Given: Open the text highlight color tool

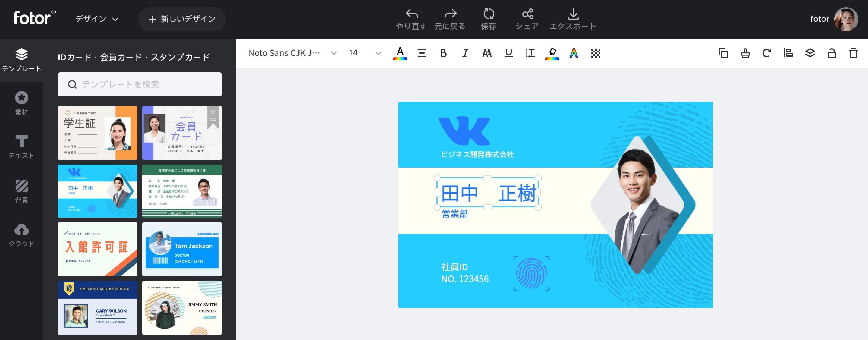Looking at the screenshot, I should 552,53.
